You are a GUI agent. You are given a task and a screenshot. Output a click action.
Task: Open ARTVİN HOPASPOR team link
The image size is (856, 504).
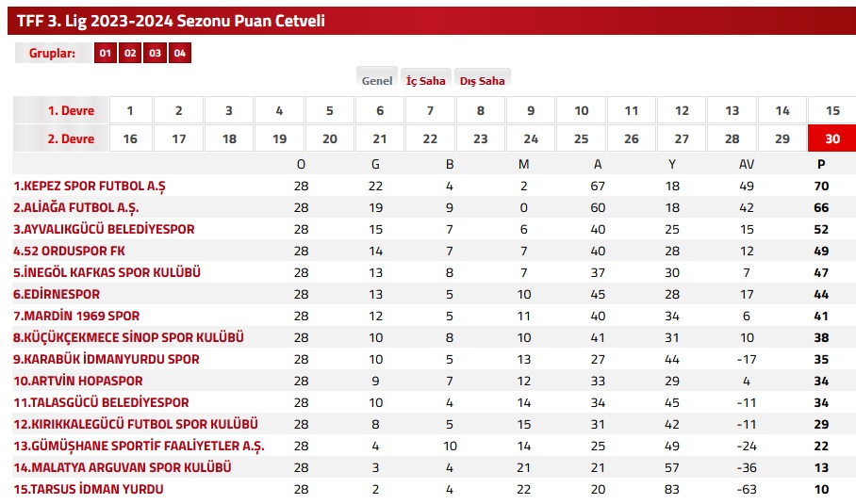(x=78, y=381)
